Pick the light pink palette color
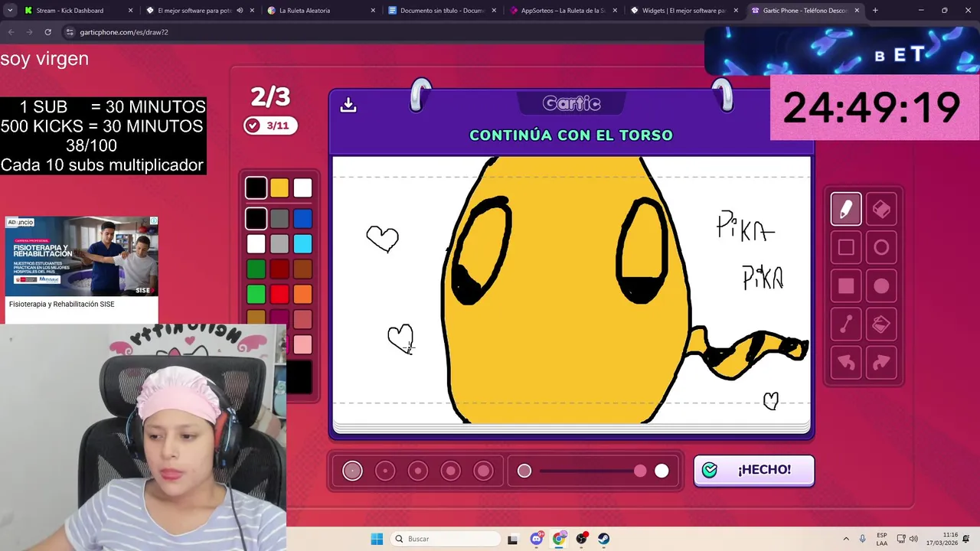The image size is (980, 551). tap(302, 344)
